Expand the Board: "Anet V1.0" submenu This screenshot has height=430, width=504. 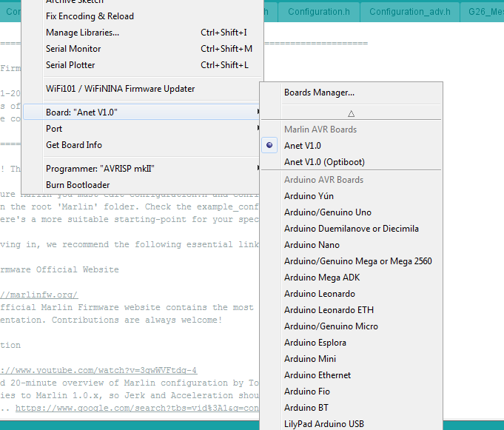141,112
